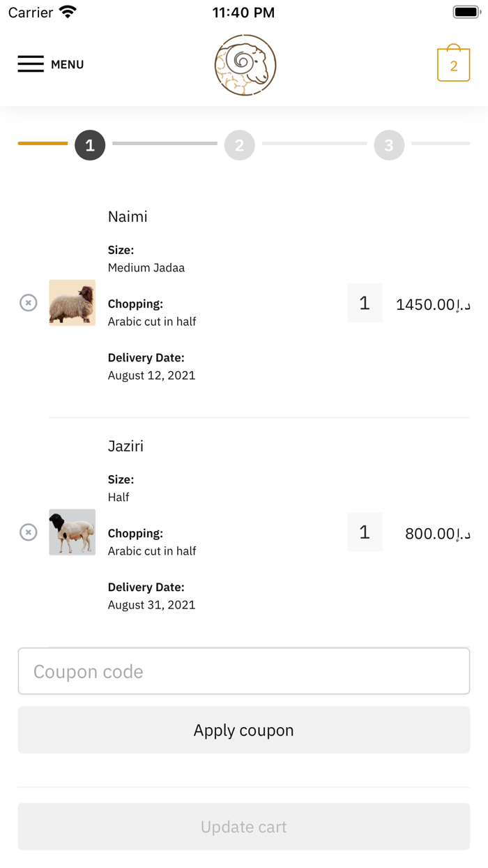Tap the MENU label
Screen dimensions: 488x868
pos(67,65)
